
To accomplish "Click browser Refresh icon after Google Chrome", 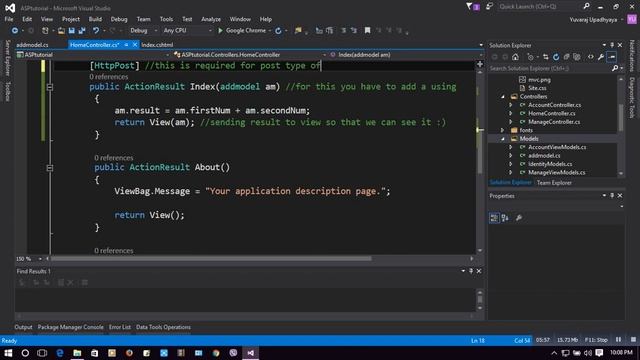I will tap(278, 31).
